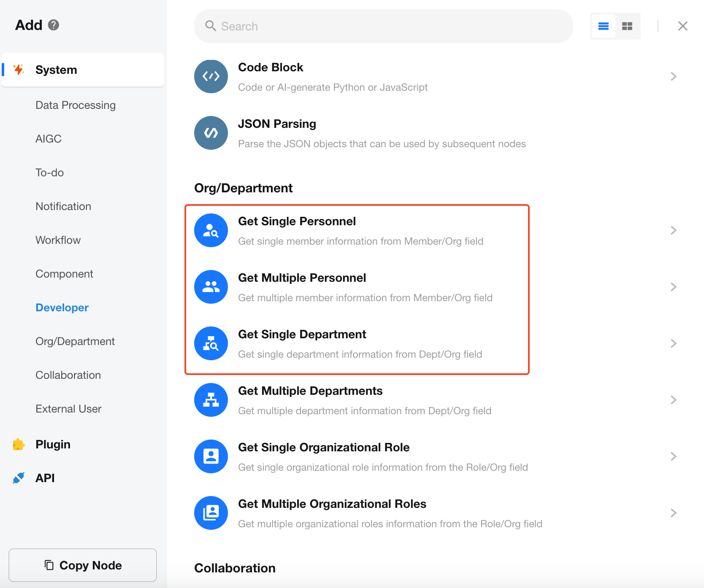Click the Get Single Organizational Role icon
This screenshot has width=704, height=588.
point(211,456)
